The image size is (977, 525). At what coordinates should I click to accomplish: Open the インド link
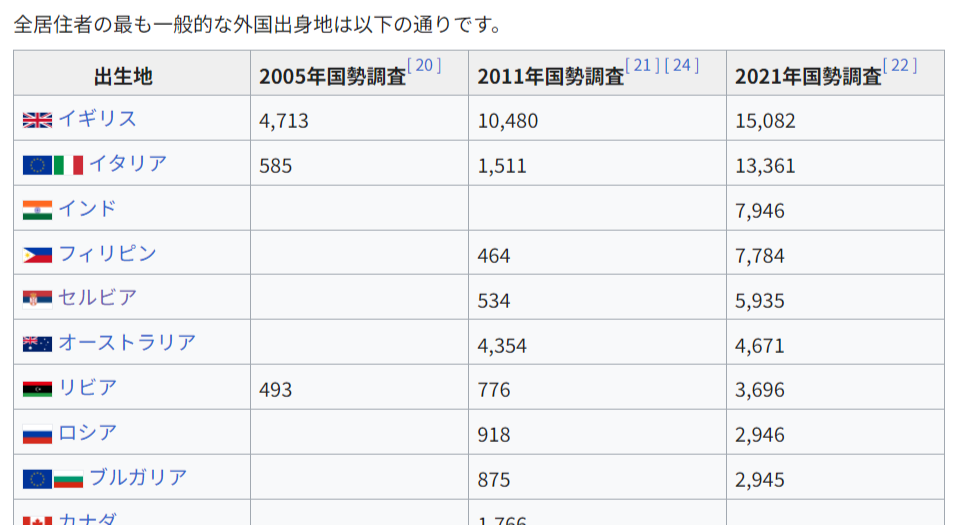[87, 209]
